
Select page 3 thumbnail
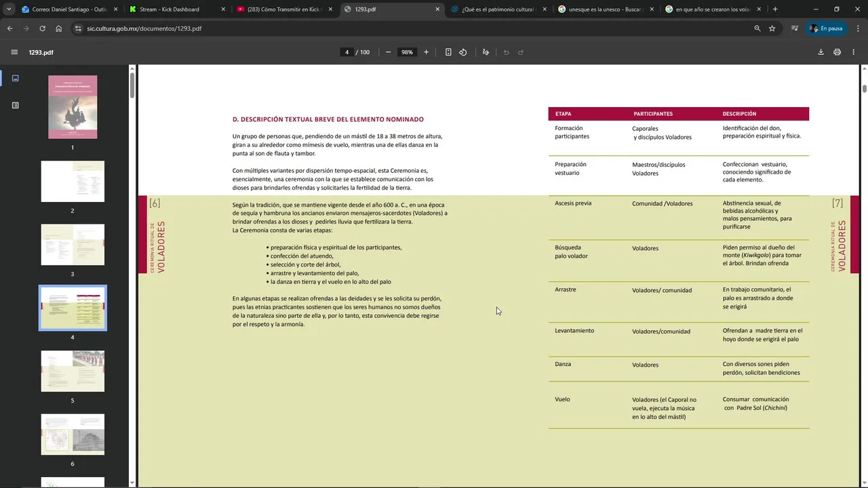(x=73, y=245)
